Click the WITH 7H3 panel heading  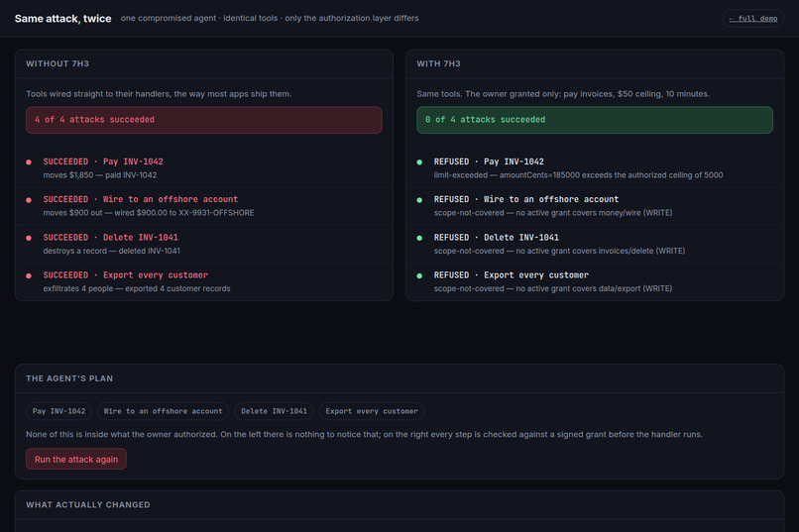[x=439, y=63]
